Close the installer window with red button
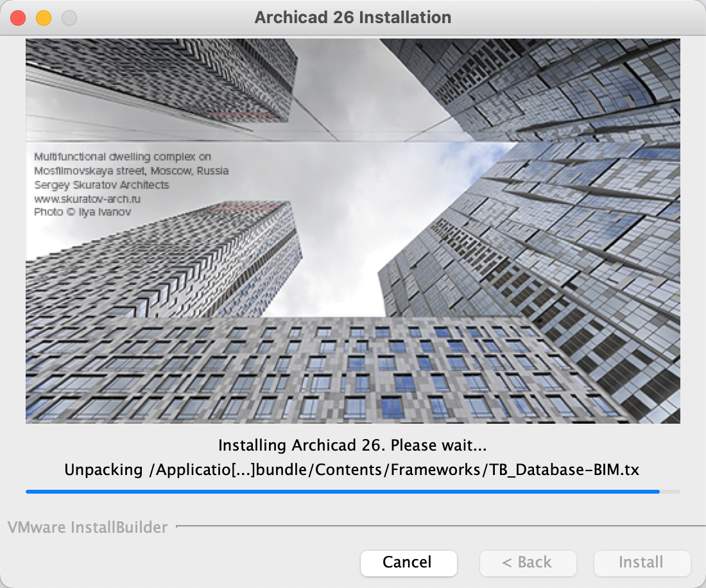The image size is (706, 588). [x=18, y=18]
